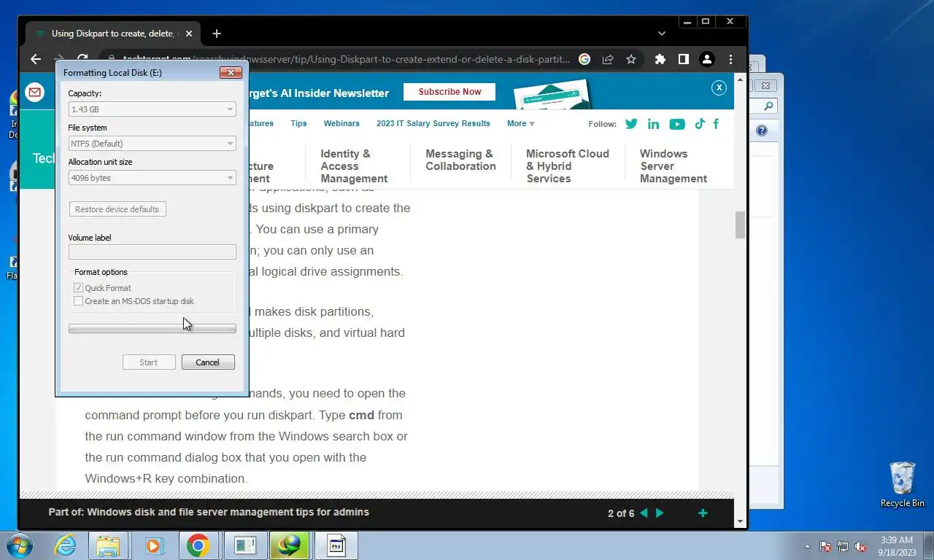Open File system dropdown
Viewport: 934px width, 560px height.
pos(152,144)
